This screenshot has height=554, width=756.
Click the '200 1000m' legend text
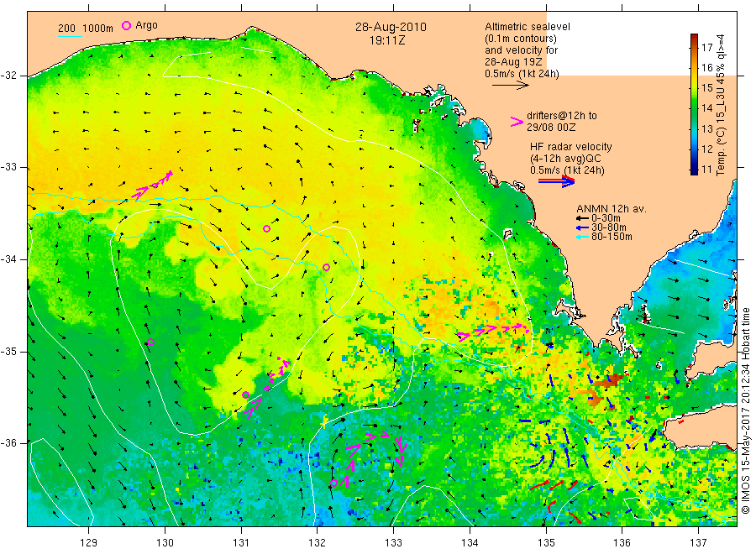click(x=86, y=29)
